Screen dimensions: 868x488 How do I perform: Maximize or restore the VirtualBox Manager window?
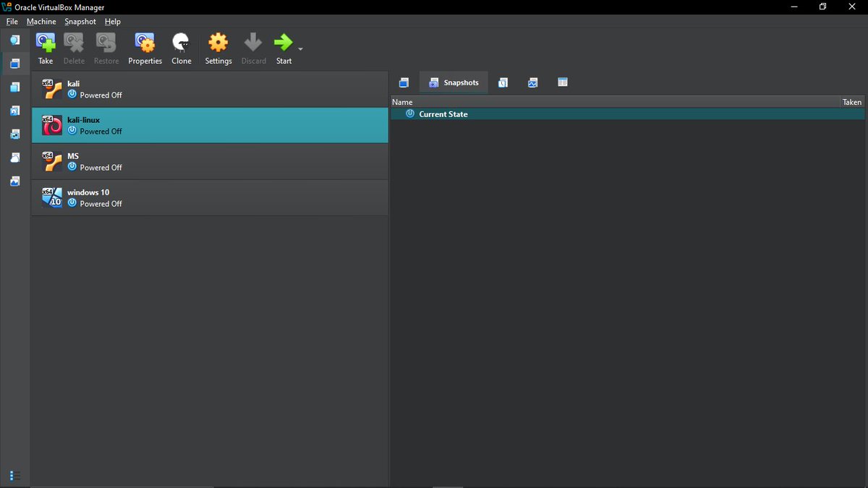[822, 7]
